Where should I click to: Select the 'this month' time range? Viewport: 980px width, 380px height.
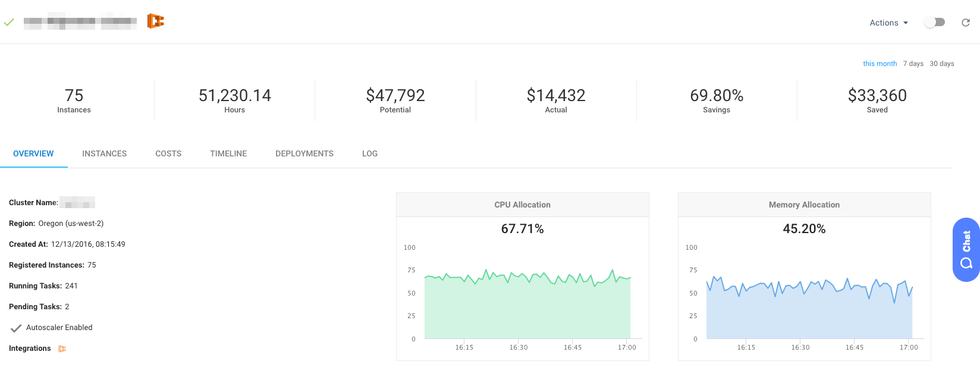coord(880,64)
